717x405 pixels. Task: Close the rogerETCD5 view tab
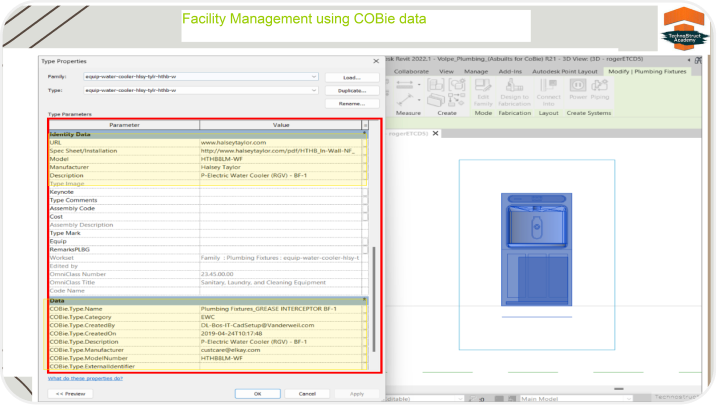click(435, 133)
